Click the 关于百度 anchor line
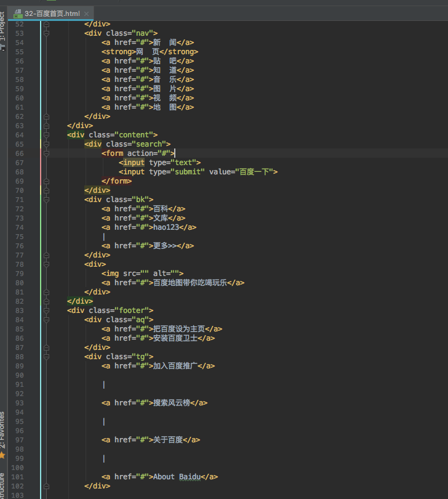The height and width of the screenshot is (499, 448). pos(151,439)
